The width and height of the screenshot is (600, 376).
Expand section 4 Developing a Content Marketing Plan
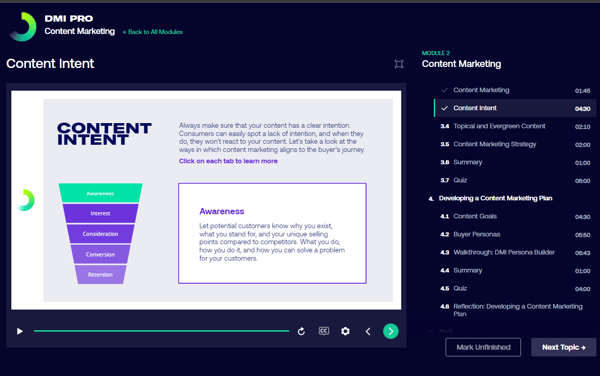tap(495, 198)
